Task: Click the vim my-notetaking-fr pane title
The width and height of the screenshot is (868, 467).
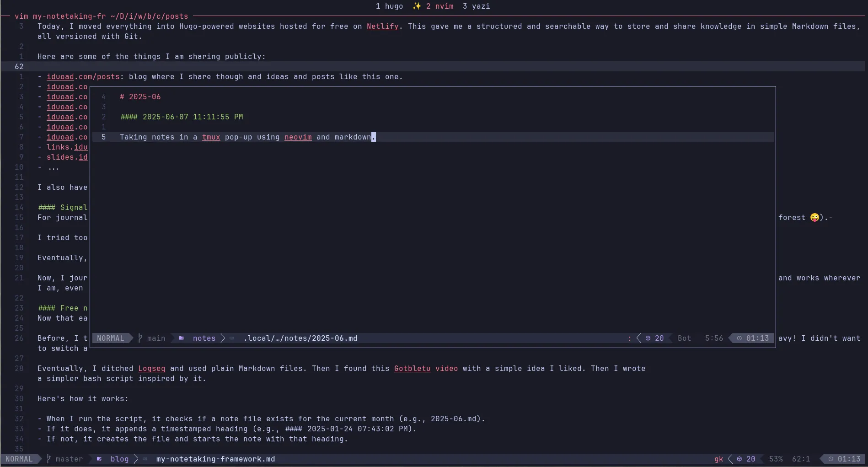Action: pyautogui.click(x=60, y=16)
